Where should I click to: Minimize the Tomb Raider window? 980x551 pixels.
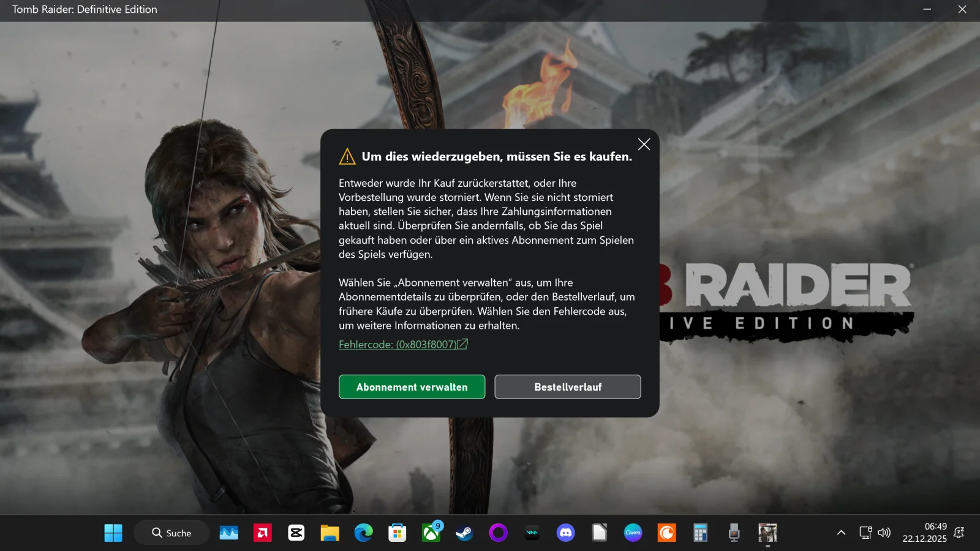927,9
